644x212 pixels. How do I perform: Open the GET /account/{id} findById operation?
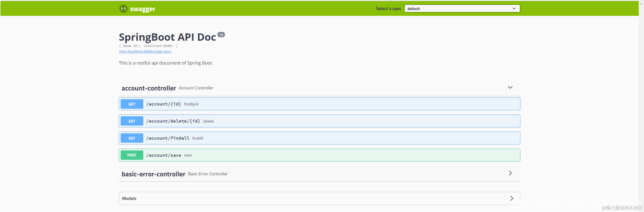tap(319, 104)
